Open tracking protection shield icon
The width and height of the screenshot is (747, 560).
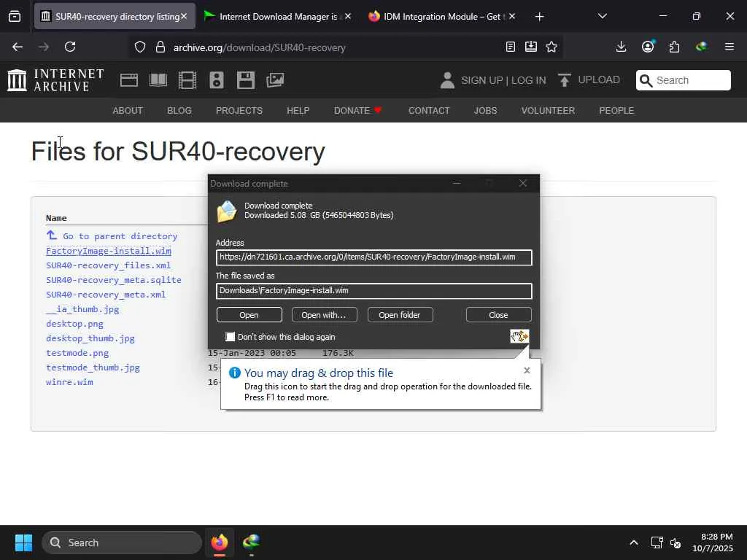[139, 47]
